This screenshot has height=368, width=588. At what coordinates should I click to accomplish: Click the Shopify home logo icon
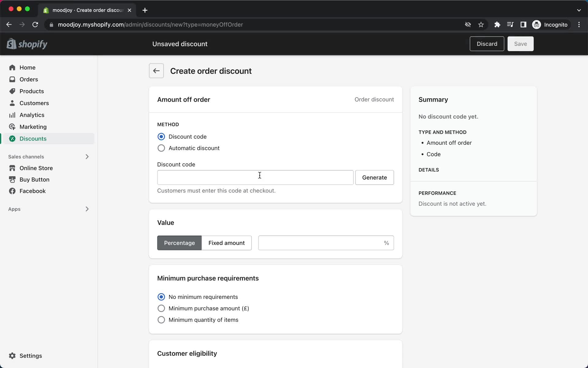pyautogui.click(x=11, y=44)
